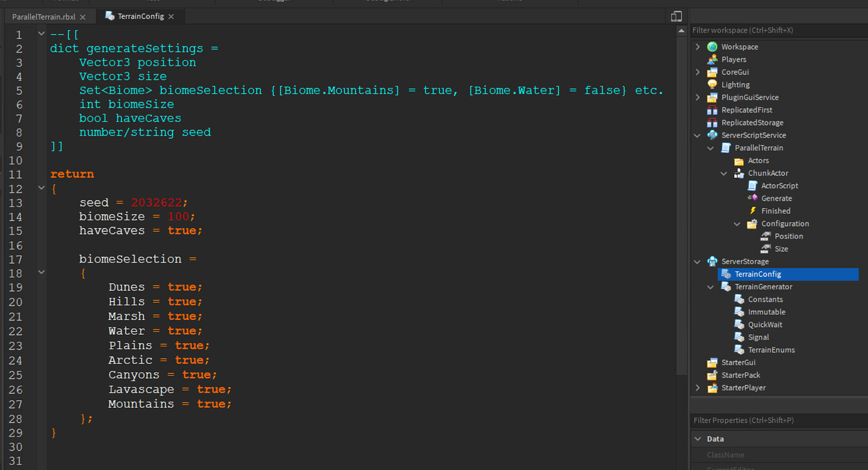Click the ParallelTerrain item under ServerScriptService
868x470 pixels.
tap(759, 148)
